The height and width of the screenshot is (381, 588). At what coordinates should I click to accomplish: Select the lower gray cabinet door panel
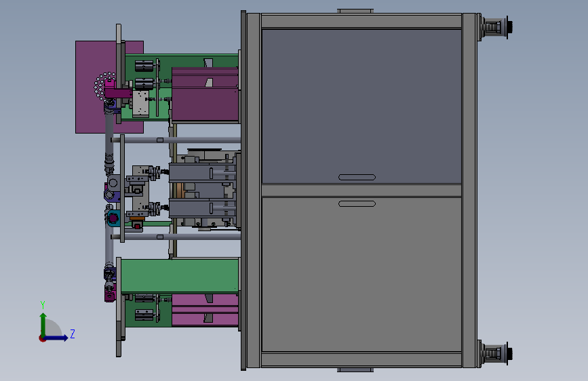[x=361, y=275]
